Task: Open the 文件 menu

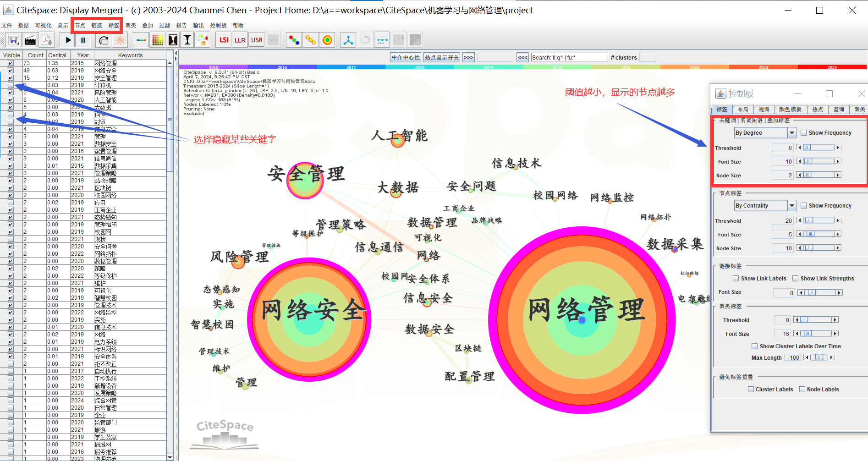Action: click(x=7, y=26)
